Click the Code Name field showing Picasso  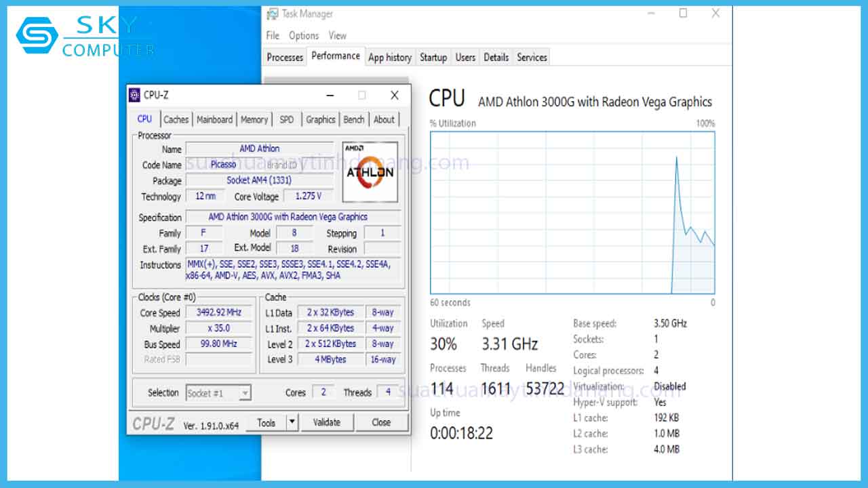tap(223, 165)
